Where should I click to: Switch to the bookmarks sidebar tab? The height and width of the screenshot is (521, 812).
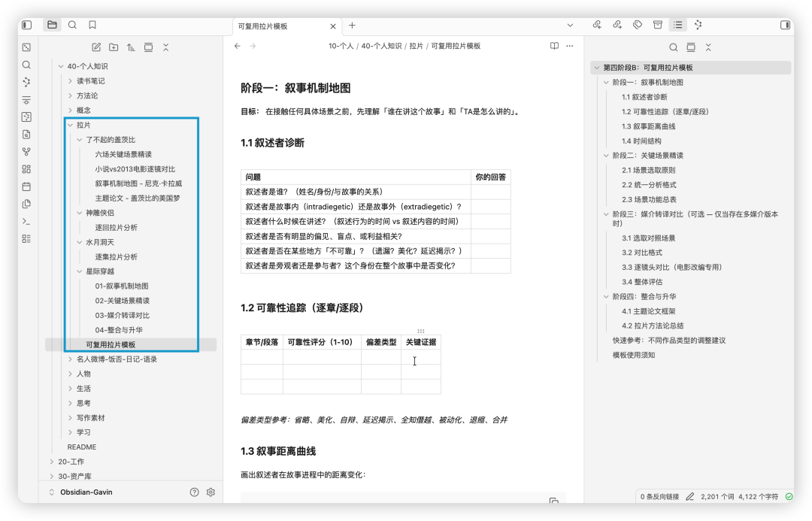[92, 25]
